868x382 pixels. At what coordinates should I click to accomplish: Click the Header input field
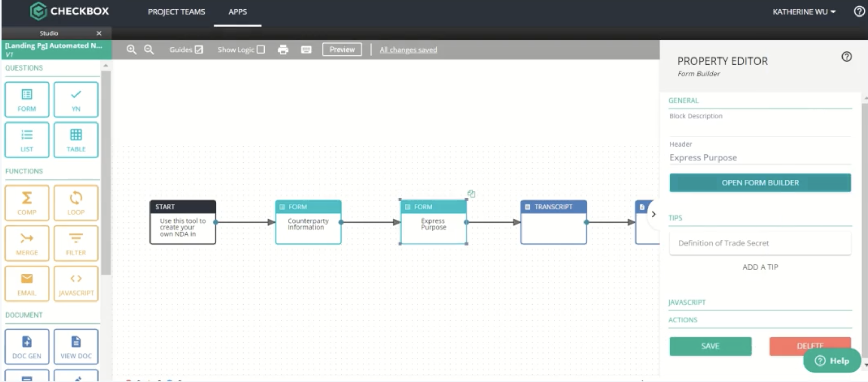click(x=760, y=158)
